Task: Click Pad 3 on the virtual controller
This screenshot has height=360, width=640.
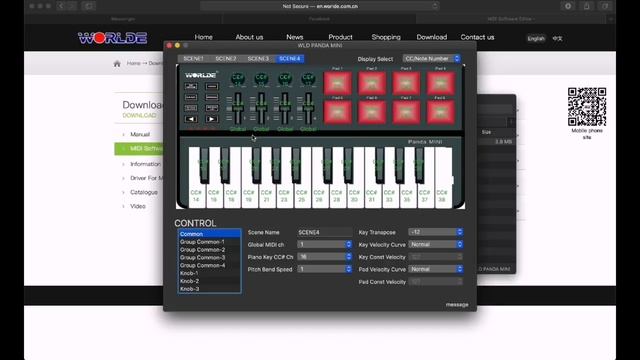Action: tap(406, 83)
